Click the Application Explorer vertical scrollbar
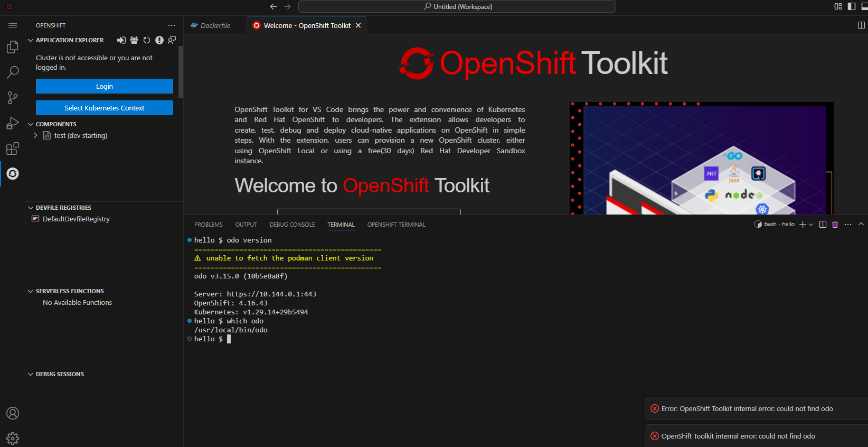The height and width of the screenshot is (447, 868). tap(181, 72)
